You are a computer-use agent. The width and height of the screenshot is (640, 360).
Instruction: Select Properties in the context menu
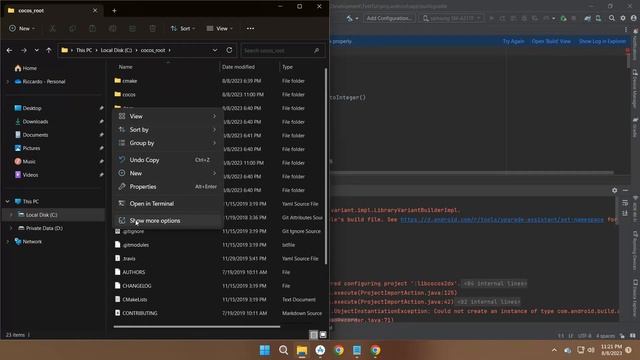pyautogui.click(x=168, y=187)
